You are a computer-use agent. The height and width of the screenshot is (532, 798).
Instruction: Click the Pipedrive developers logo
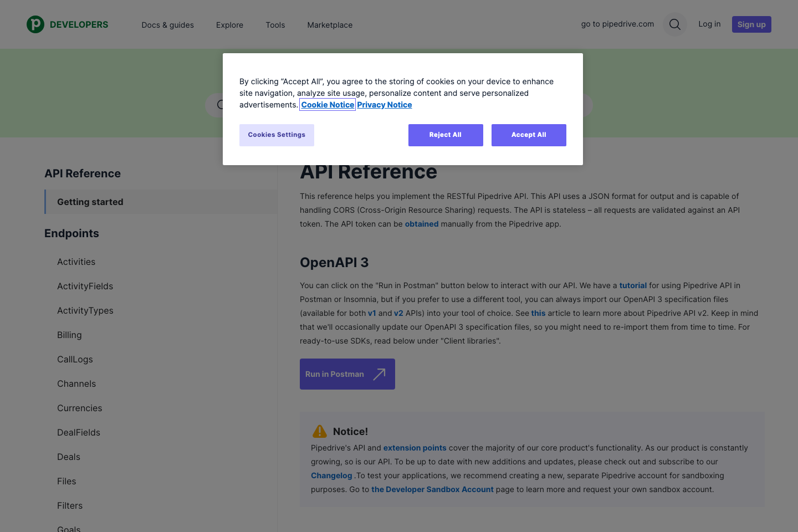click(66, 24)
